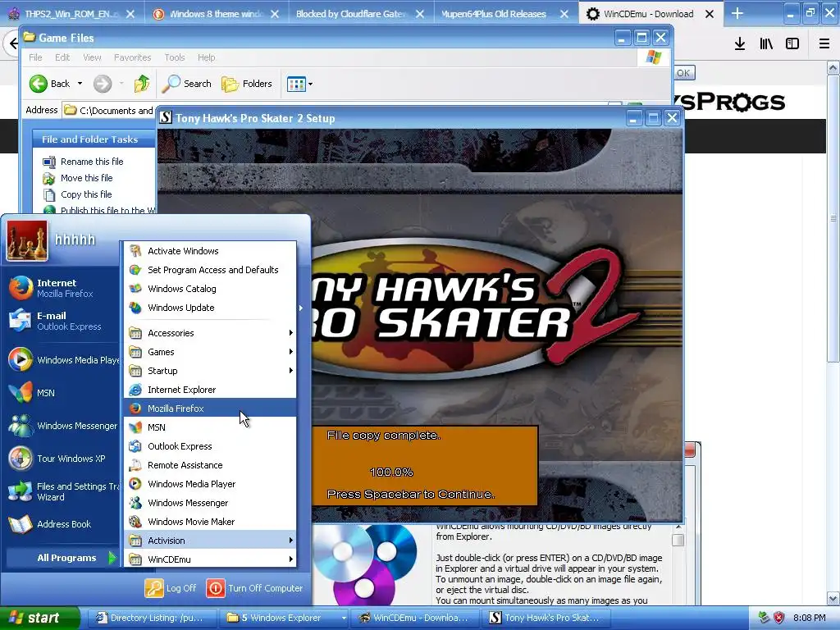The image size is (840, 630).
Task: Open Views dropdown in Game Files toolbar
Action: pos(299,84)
